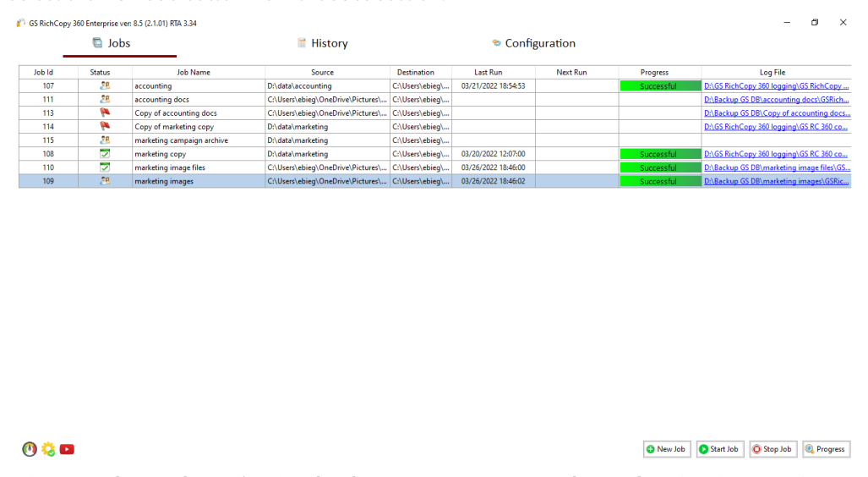
Task: Open log file link for marketing copy job 108
Action: [x=776, y=153]
